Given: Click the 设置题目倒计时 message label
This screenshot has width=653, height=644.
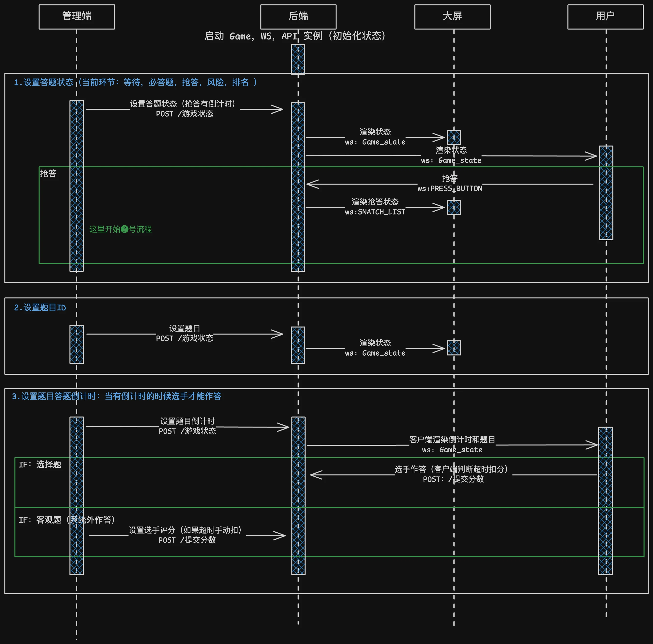Looking at the screenshot, I should click(x=187, y=421).
